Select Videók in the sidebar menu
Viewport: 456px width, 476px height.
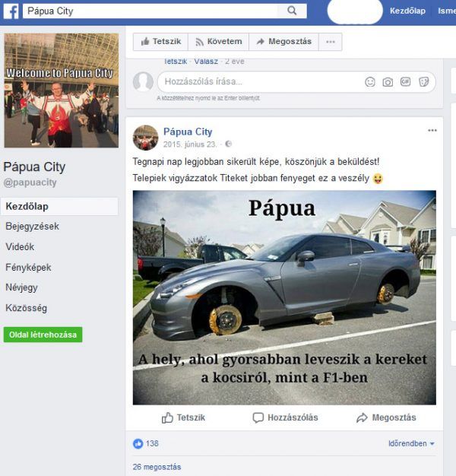pos(20,247)
